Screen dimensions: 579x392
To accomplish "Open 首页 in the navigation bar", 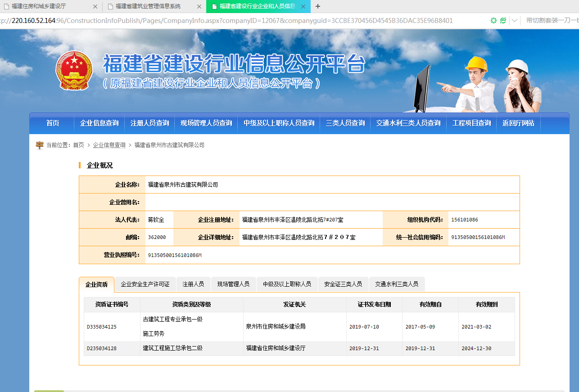I will (x=52, y=122).
